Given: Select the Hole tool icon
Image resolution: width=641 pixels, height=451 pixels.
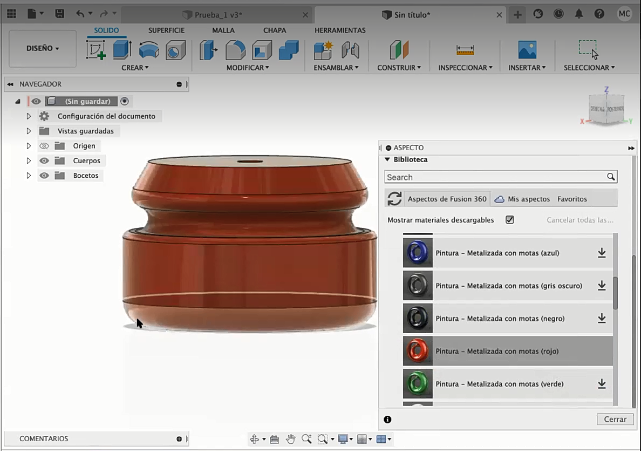Looking at the screenshot, I should pyautogui.click(x=176, y=50).
